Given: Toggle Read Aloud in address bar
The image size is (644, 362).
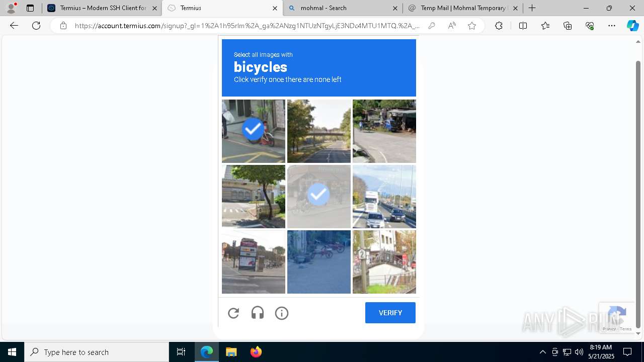Looking at the screenshot, I should (x=452, y=26).
